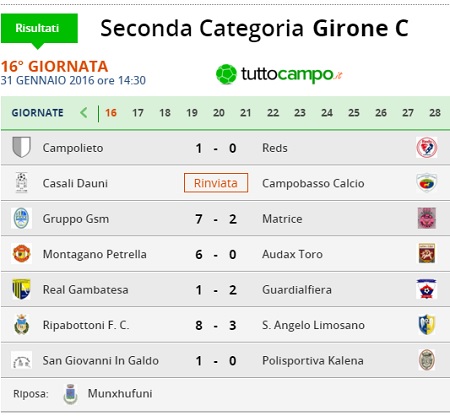
Task: Click the Gruppo Gsm club crest
Action: (x=21, y=218)
